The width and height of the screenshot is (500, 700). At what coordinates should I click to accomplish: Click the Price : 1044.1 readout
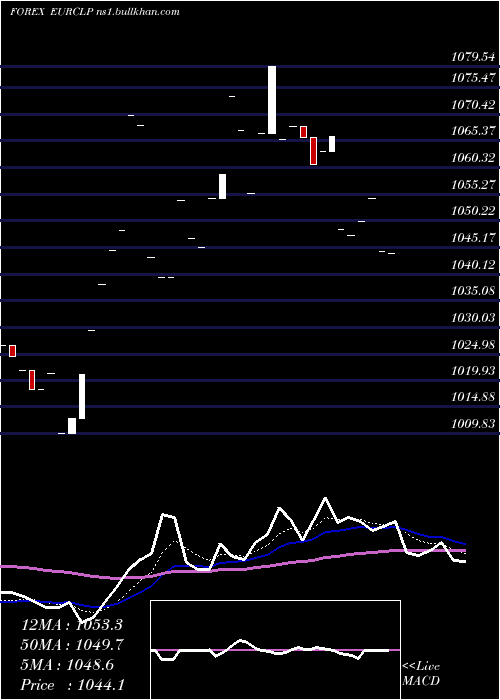coord(72,685)
